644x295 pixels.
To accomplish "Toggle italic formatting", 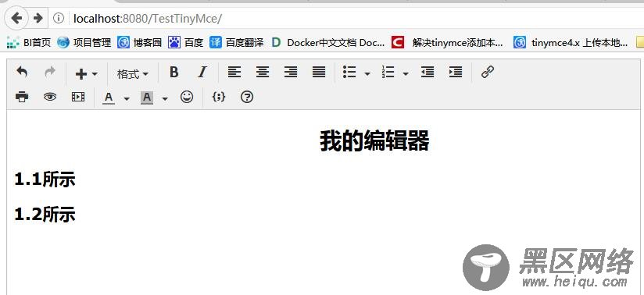I will tap(202, 73).
